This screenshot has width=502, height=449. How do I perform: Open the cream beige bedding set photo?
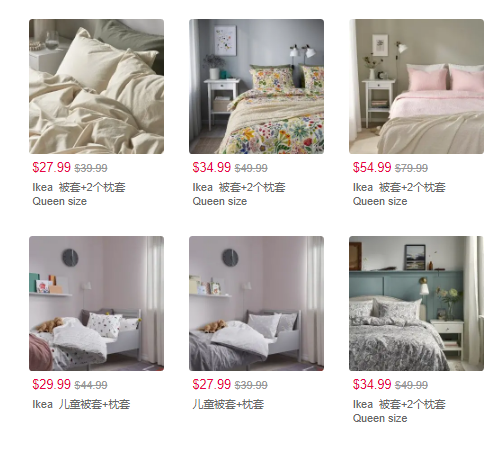coord(96,86)
